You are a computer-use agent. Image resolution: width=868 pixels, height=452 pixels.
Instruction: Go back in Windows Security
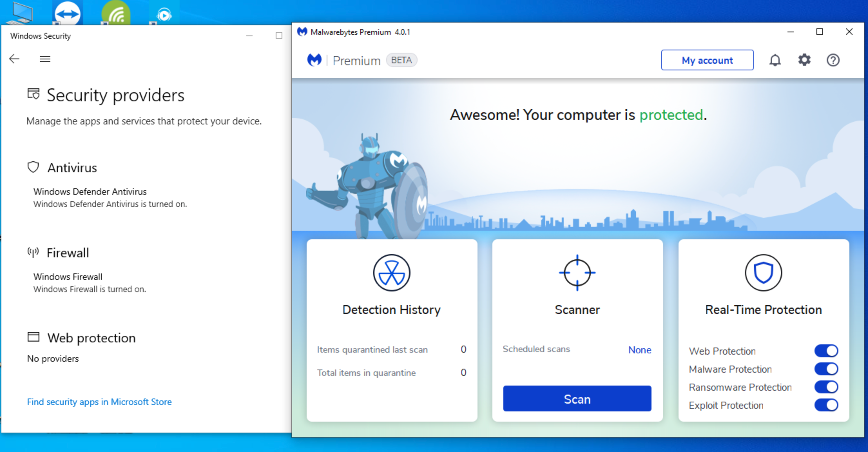[14, 59]
